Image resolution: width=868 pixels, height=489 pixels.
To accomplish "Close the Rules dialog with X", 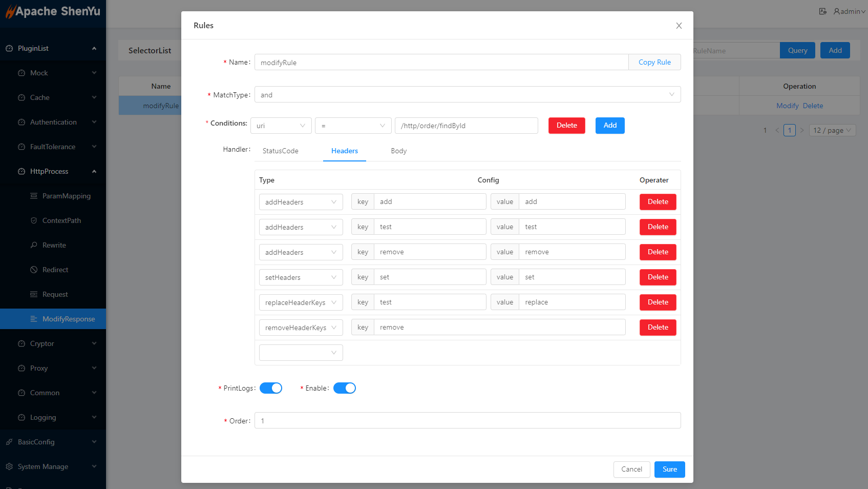I will [679, 26].
